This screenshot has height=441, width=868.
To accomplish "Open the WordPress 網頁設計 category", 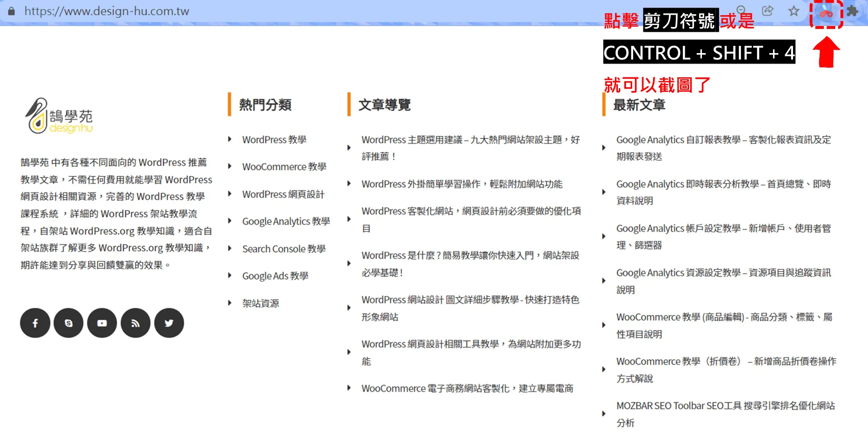I will pyautogui.click(x=283, y=194).
